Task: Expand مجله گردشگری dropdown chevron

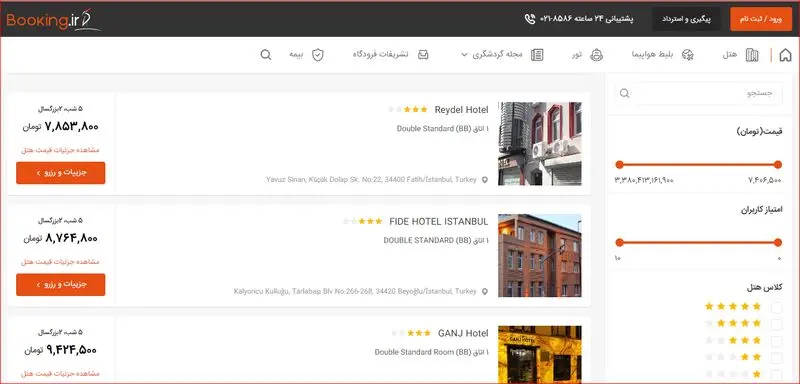Action: tap(464, 55)
